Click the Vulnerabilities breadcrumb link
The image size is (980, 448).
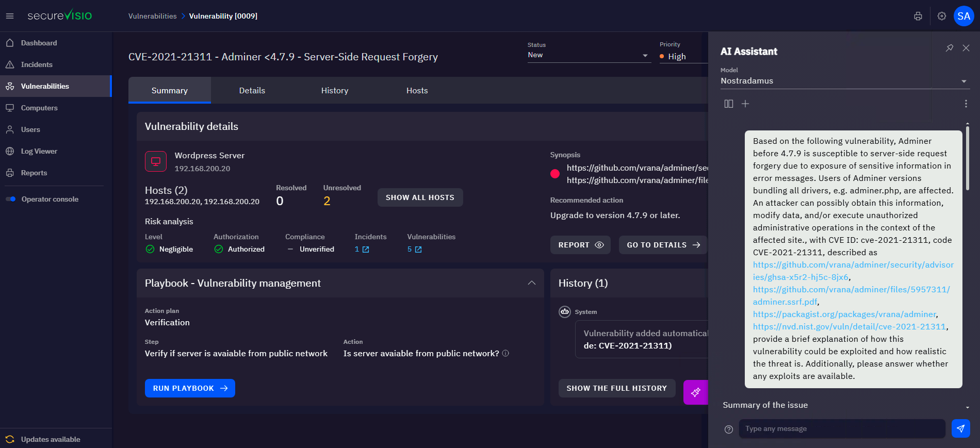tap(152, 16)
